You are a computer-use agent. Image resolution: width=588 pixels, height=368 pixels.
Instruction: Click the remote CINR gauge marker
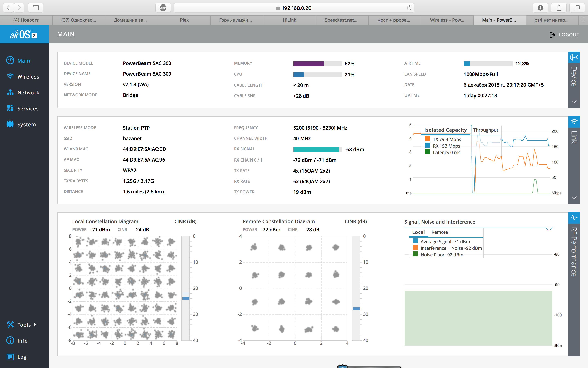pos(356,309)
